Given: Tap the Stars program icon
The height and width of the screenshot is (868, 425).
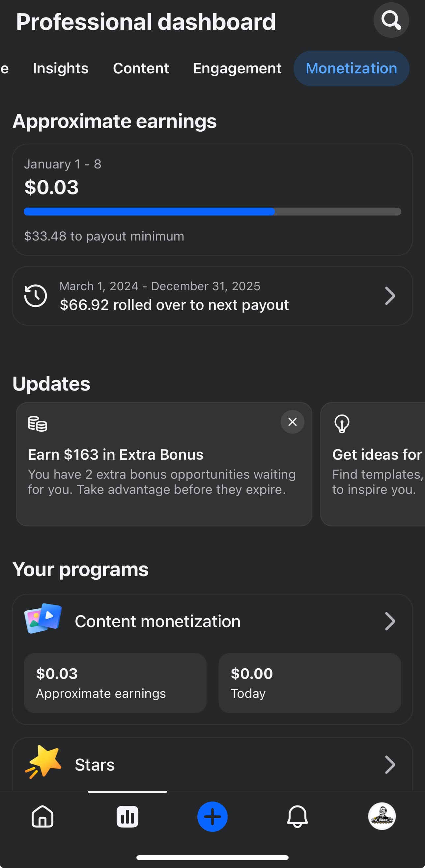Looking at the screenshot, I should click(43, 762).
